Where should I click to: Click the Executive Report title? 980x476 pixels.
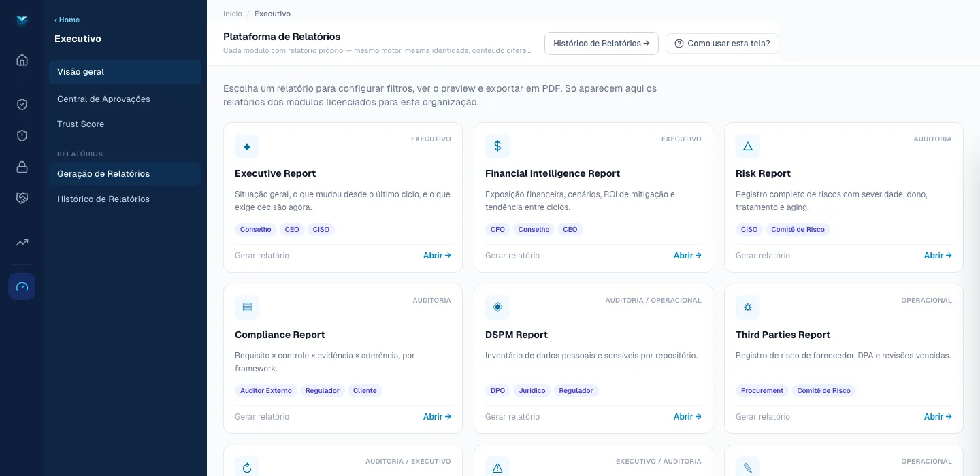pos(275,173)
